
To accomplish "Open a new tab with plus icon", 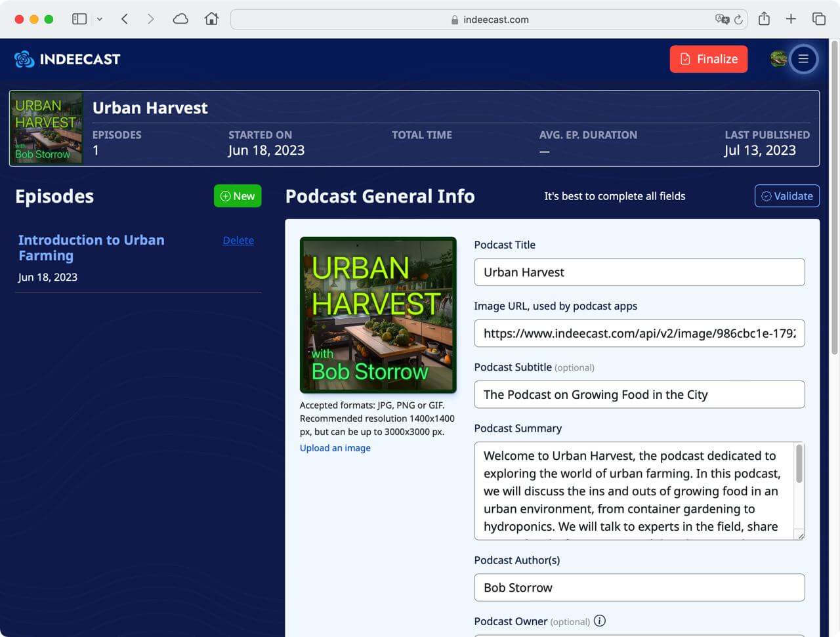I will pyautogui.click(x=791, y=19).
